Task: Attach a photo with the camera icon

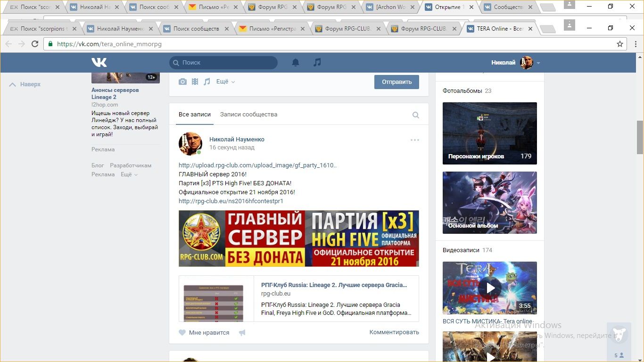Action: click(x=182, y=82)
